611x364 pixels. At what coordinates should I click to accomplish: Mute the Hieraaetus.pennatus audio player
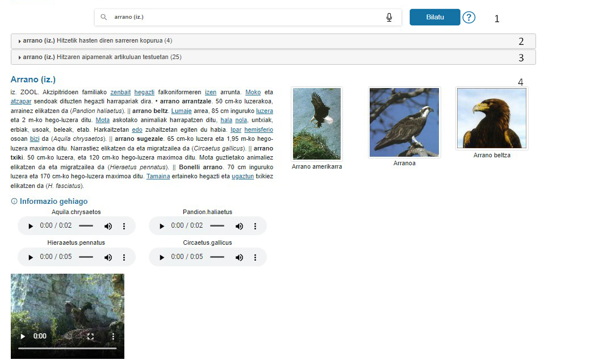(108, 257)
